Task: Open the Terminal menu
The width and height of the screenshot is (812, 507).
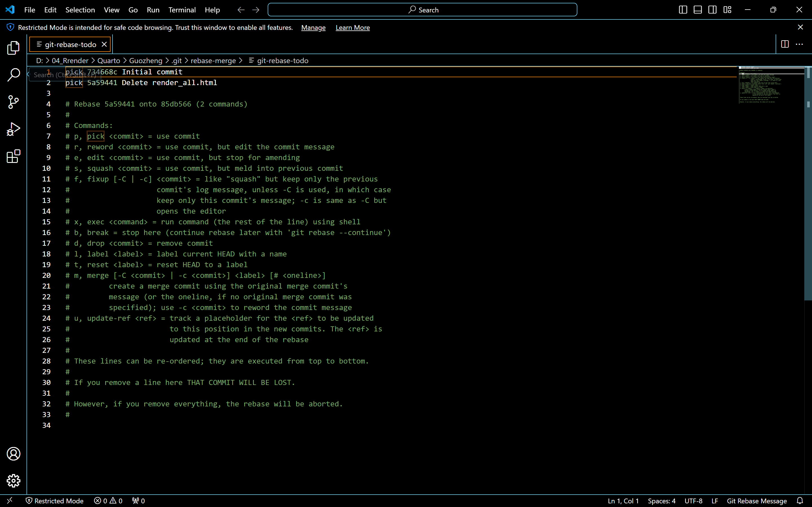Action: [x=182, y=10]
